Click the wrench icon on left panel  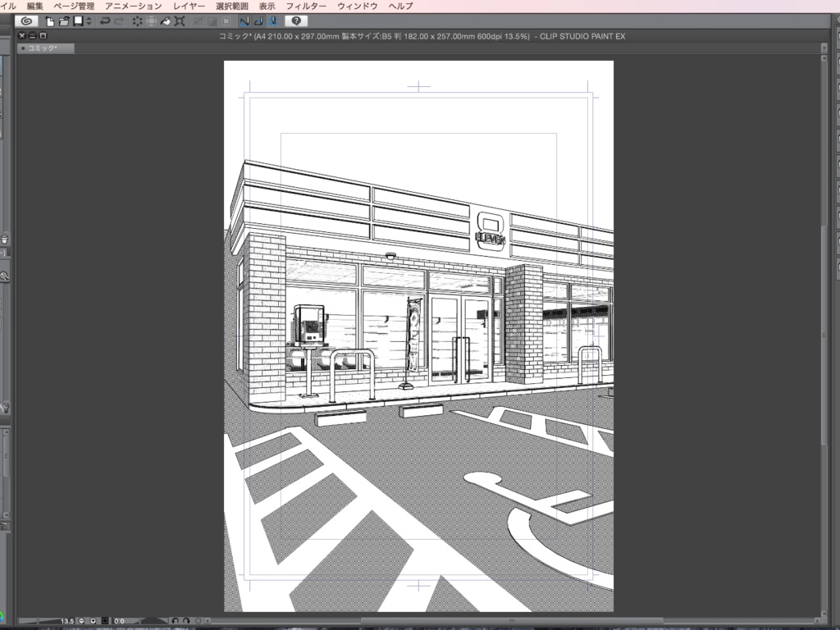click(5, 407)
